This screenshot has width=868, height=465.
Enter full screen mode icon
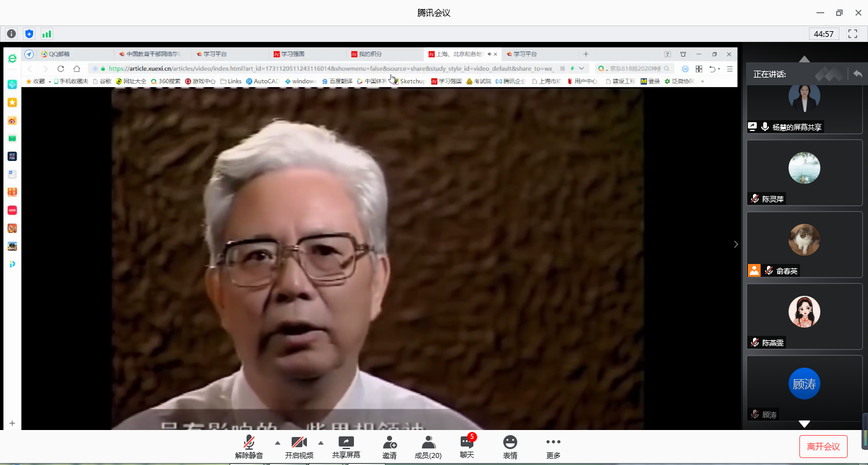pos(853,34)
